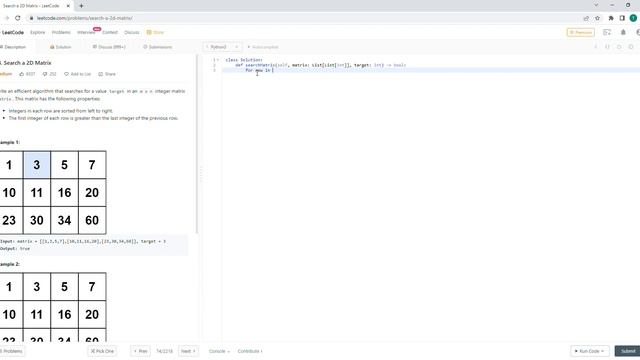
Task: Click the editor settings gear icon
Action: point(631,47)
